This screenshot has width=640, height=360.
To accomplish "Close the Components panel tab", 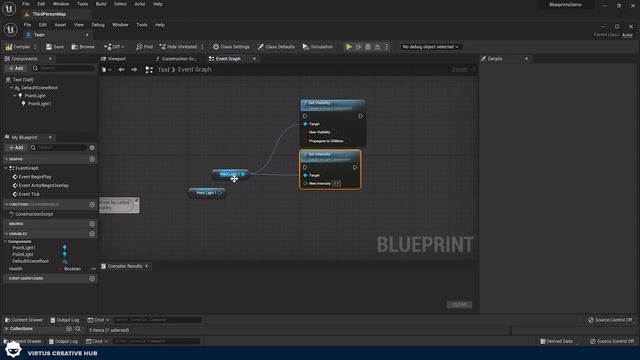I will [50, 59].
